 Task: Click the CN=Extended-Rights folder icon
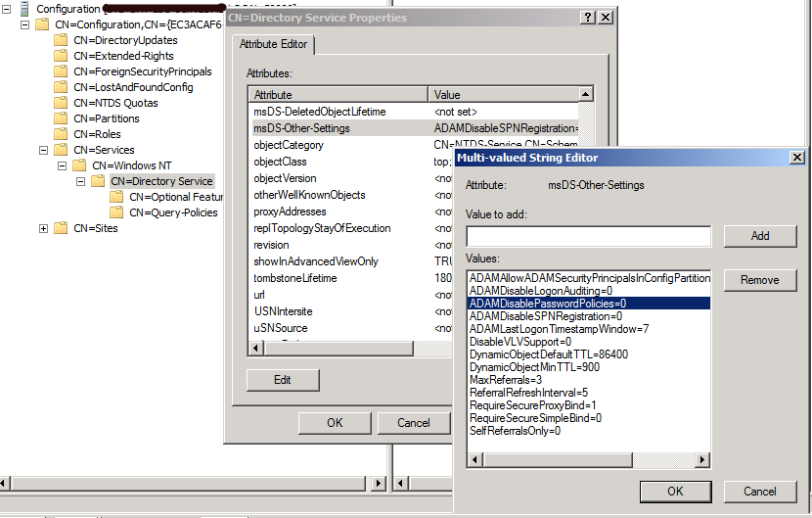[x=62, y=56]
